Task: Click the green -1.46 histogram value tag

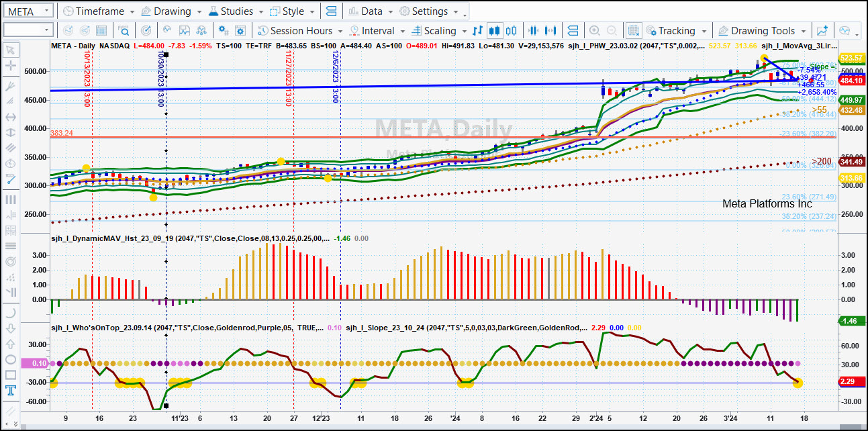Action: pos(851,321)
